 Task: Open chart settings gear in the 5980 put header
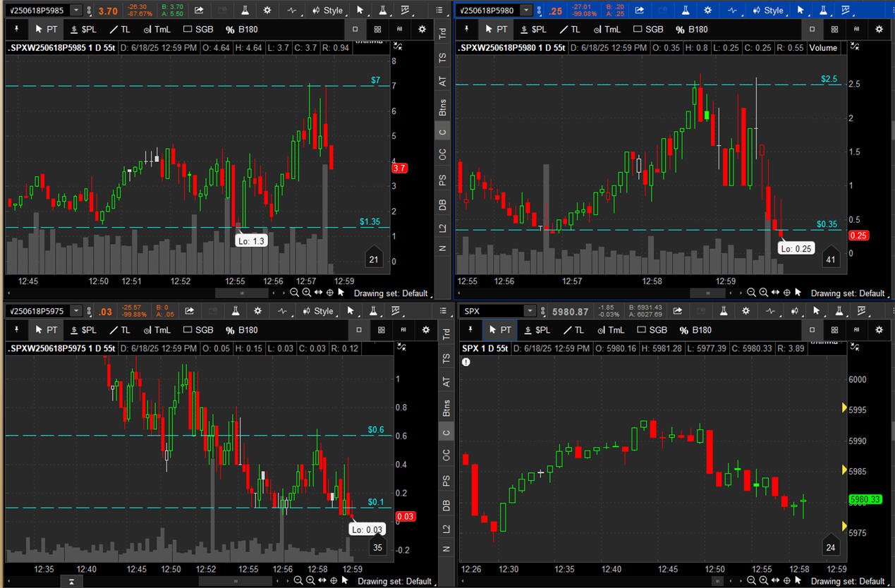707,11
